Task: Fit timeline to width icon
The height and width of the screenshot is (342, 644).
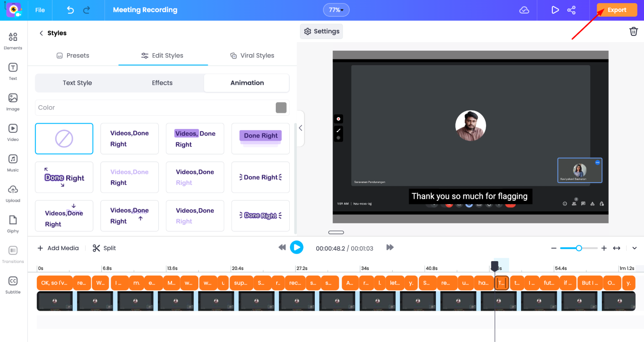Action: (x=617, y=248)
